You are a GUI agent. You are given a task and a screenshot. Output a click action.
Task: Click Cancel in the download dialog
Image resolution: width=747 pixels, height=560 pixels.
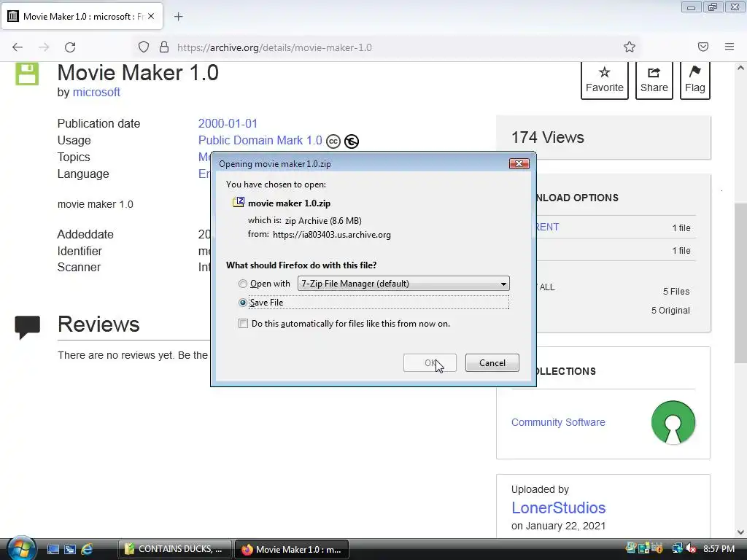click(492, 363)
